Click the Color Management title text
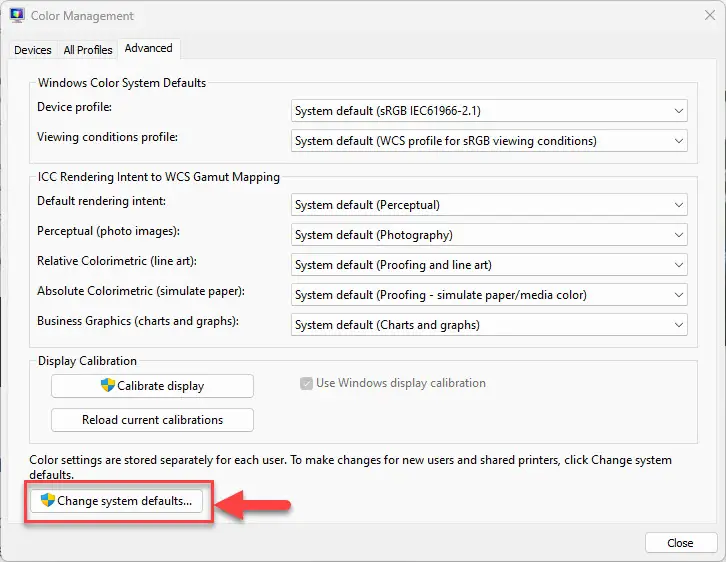Screen dimensions: 726x562 82,16
